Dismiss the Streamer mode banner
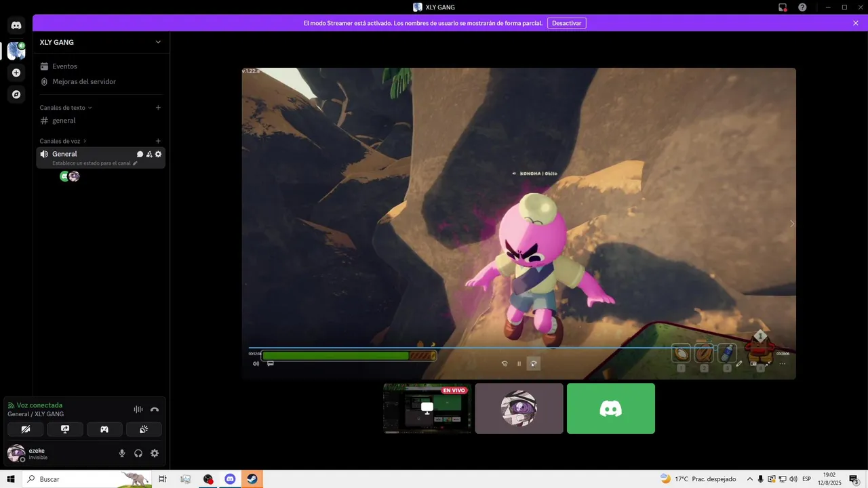Image resolution: width=868 pixels, height=488 pixels. point(856,23)
